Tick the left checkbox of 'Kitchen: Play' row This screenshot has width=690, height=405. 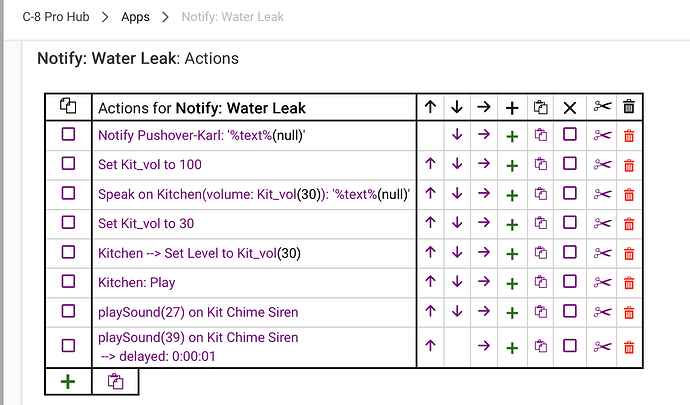(x=68, y=281)
